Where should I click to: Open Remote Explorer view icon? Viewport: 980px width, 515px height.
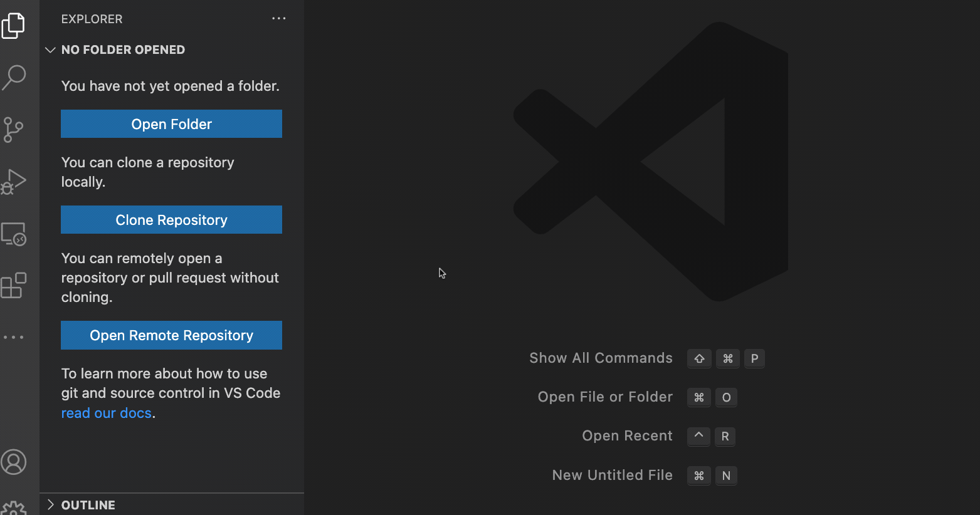point(14,234)
